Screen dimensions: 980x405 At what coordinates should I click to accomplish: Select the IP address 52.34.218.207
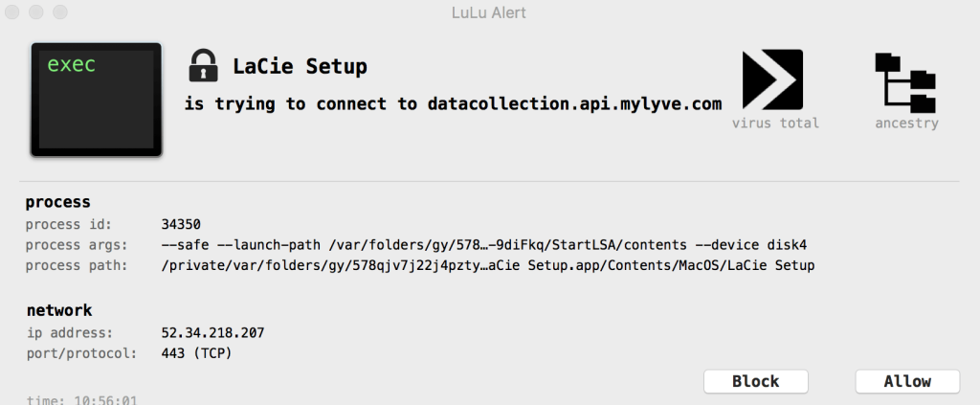click(213, 333)
